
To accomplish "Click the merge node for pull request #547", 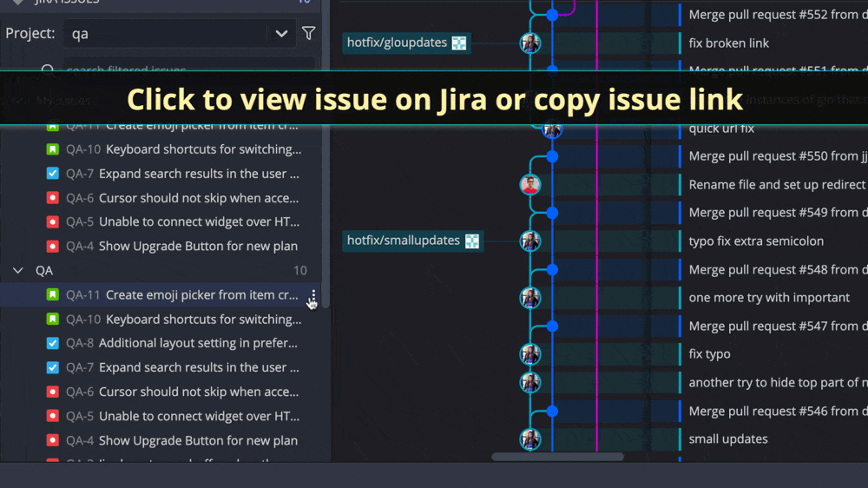I will coord(552,326).
